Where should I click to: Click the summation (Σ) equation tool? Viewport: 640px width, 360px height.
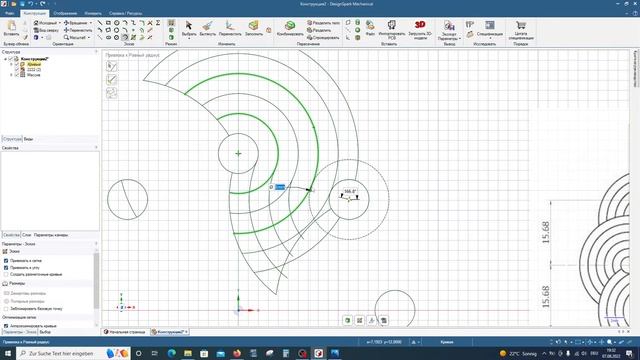(158, 23)
